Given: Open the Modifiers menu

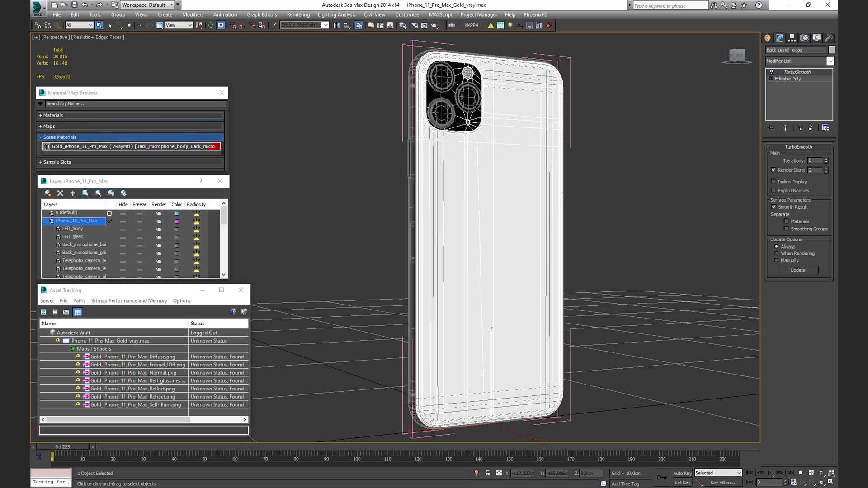Looking at the screenshot, I should (193, 14).
